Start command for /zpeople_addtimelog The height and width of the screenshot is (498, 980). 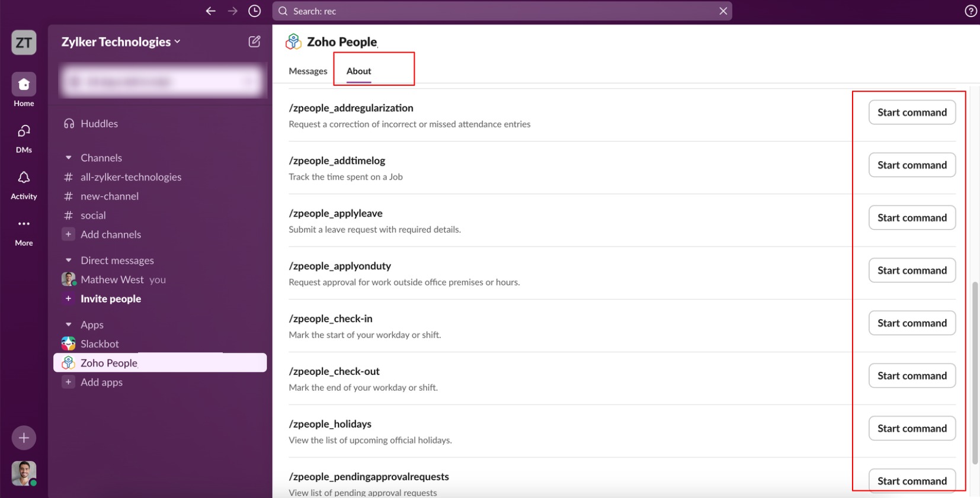click(x=912, y=165)
